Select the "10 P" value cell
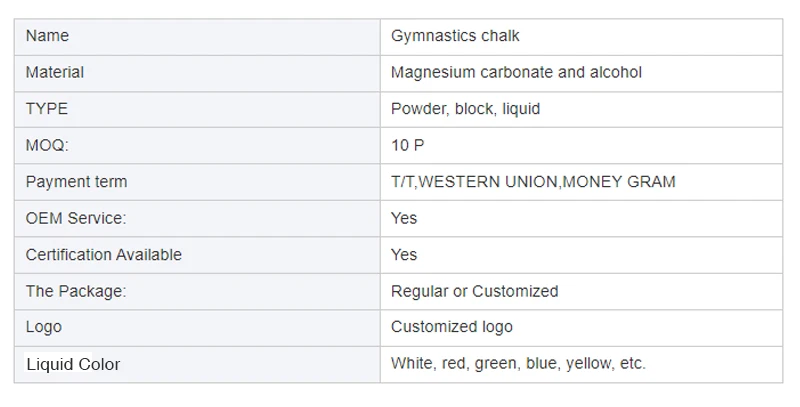800x407 pixels. pos(407,145)
